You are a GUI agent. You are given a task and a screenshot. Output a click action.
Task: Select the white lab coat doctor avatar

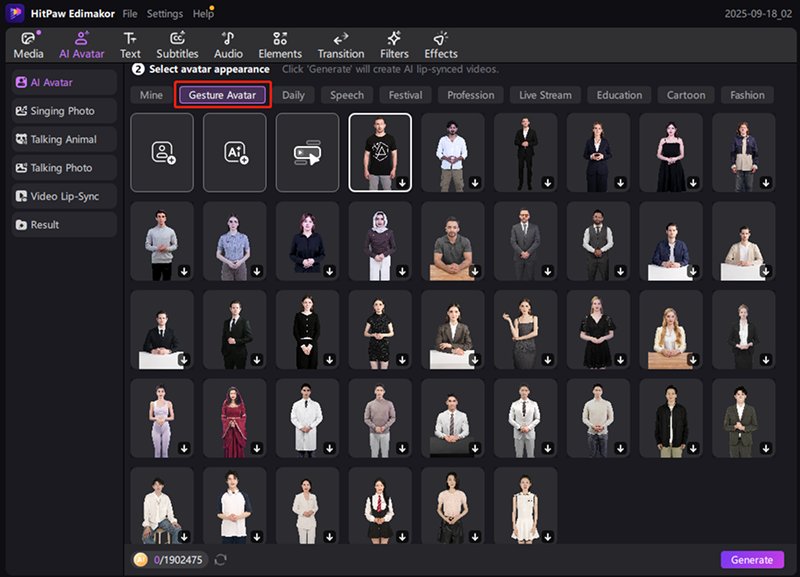[x=307, y=418]
